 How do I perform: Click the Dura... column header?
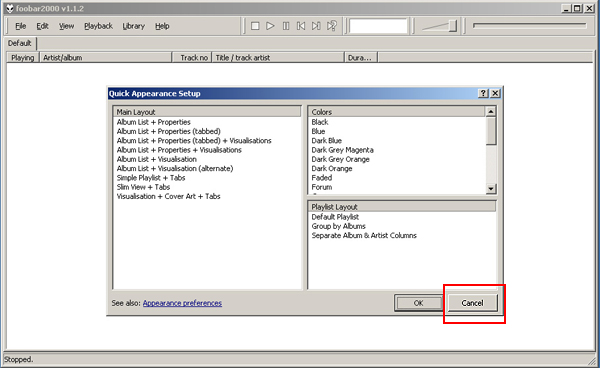click(361, 58)
